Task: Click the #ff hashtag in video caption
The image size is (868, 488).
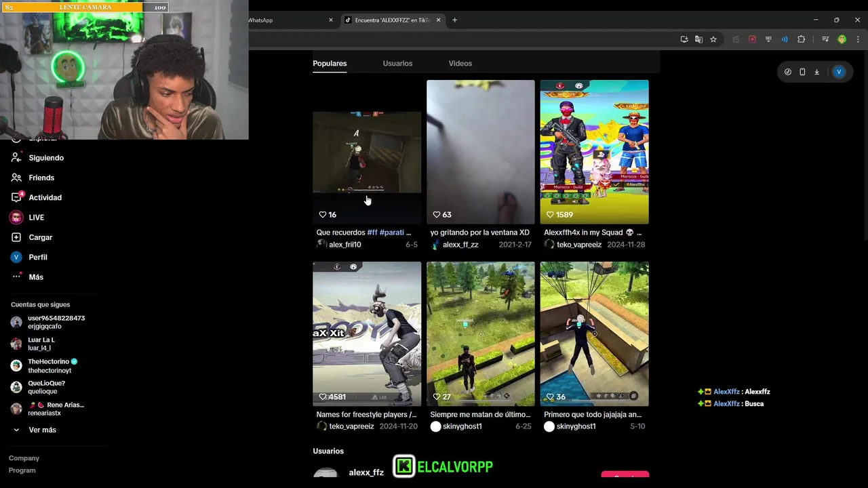Action: point(372,232)
